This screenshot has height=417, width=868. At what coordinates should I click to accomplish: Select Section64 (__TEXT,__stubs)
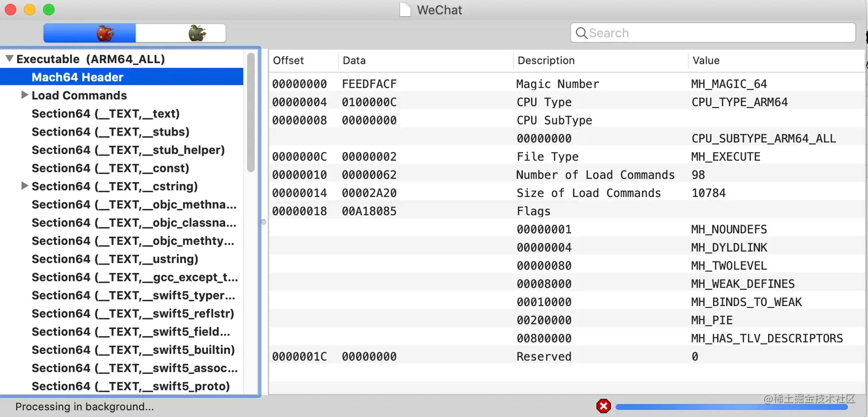(x=110, y=132)
